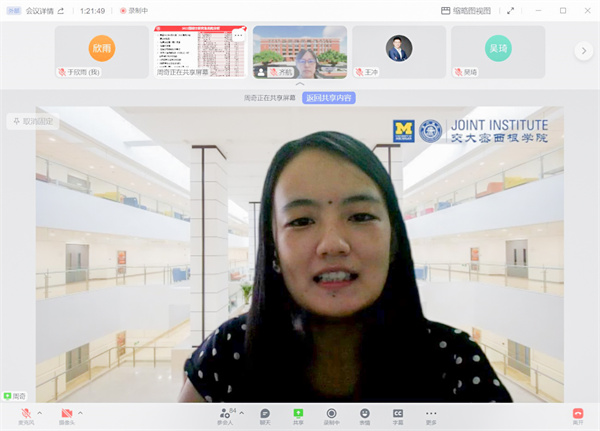Screen dimensions: 600x431
Task: Click the return to shared content button
Action: coord(329,98)
